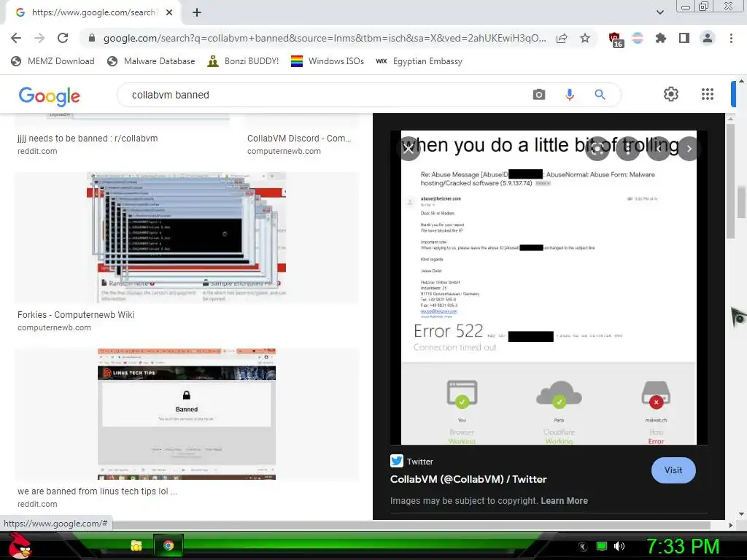Open Egyptian Embassy bookmark

(x=419, y=61)
